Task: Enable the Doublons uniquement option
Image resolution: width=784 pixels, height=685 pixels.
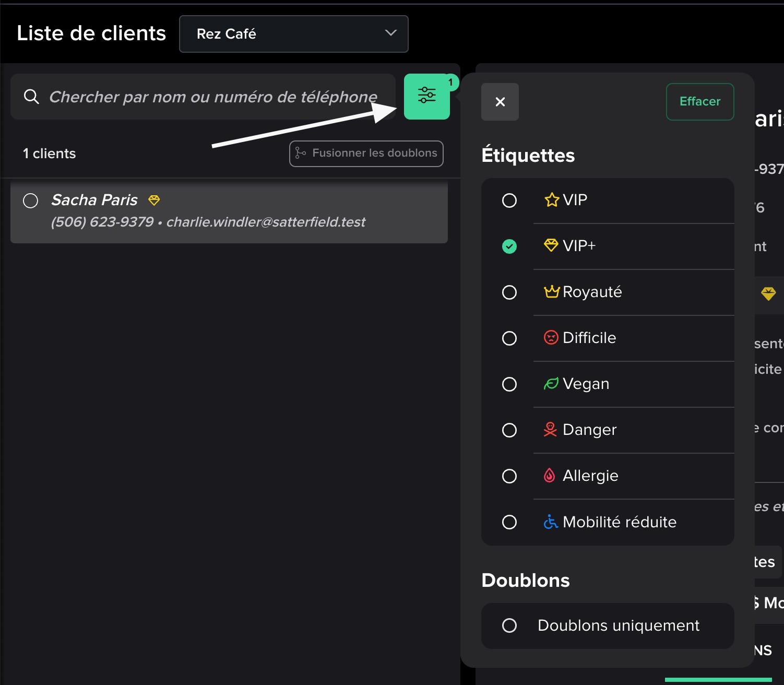Action: pos(509,625)
